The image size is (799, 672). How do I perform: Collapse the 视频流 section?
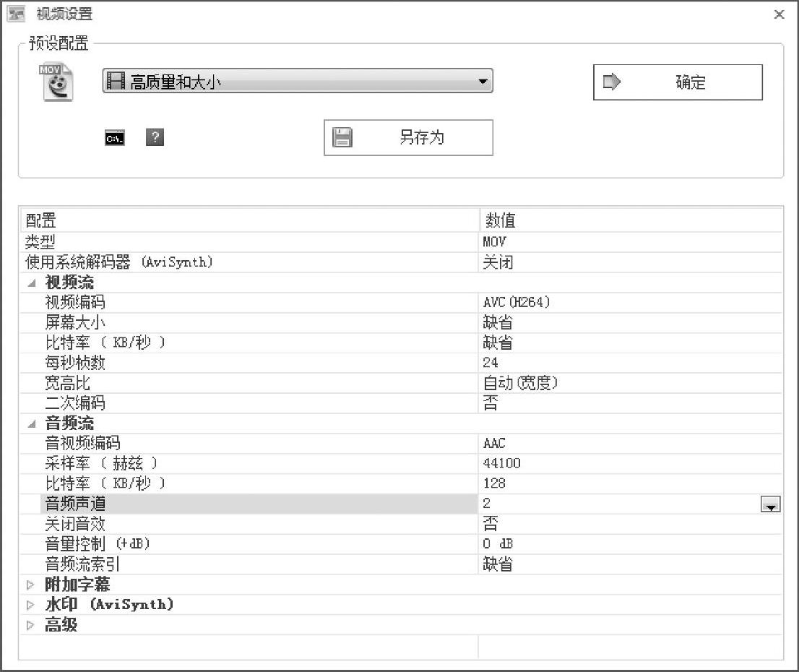(32, 283)
